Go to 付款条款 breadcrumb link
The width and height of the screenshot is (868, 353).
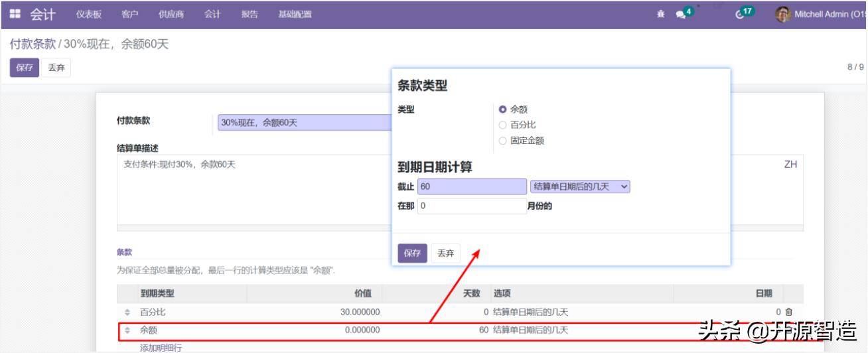(32, 44)
